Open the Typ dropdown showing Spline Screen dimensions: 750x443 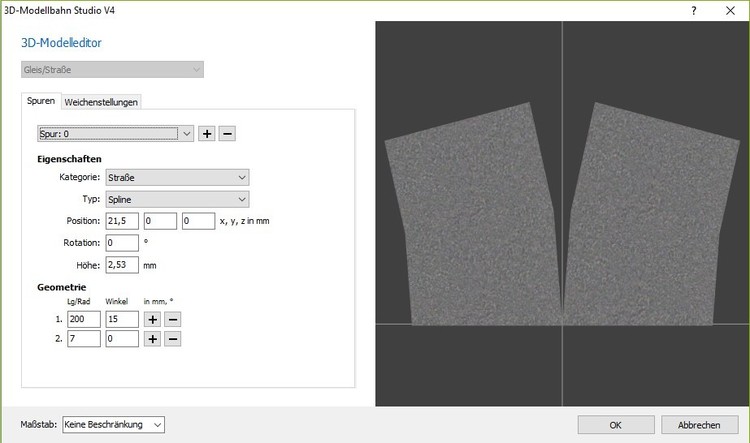click(x=177, y=199)
